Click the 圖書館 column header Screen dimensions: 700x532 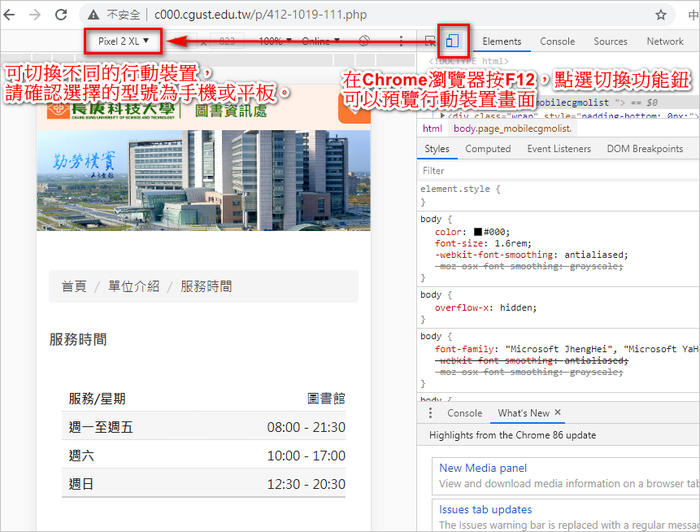coord(326,399)
